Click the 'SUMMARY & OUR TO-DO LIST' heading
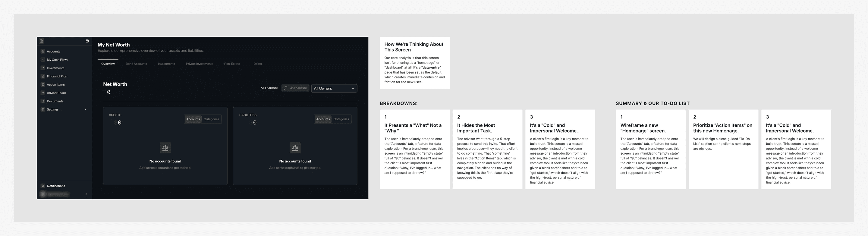 (653, 103)
